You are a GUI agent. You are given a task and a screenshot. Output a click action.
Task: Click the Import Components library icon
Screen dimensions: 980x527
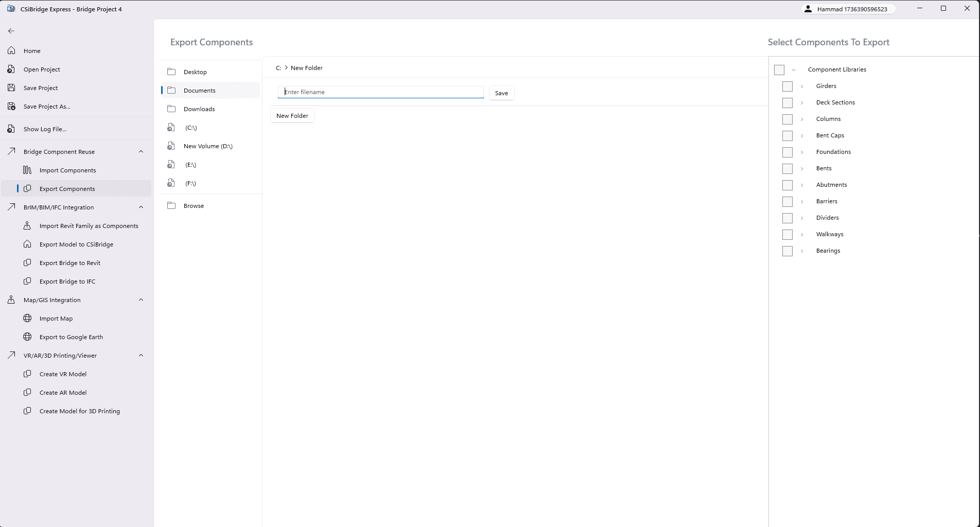27,170
